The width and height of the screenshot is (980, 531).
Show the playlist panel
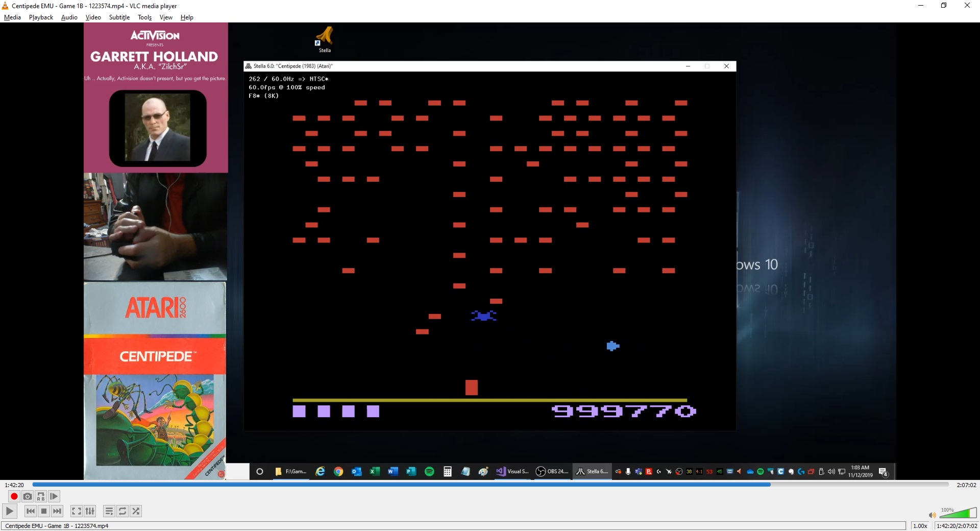tap(109, 511)
